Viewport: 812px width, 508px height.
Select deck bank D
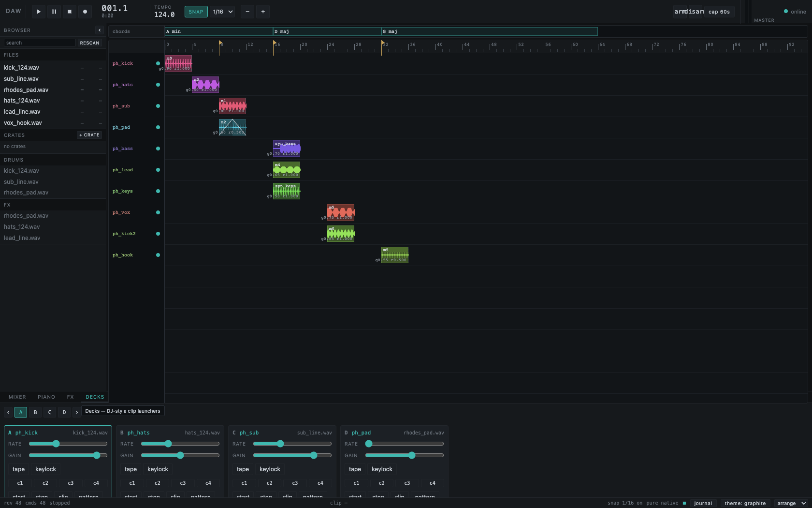[x=64, y=412]
